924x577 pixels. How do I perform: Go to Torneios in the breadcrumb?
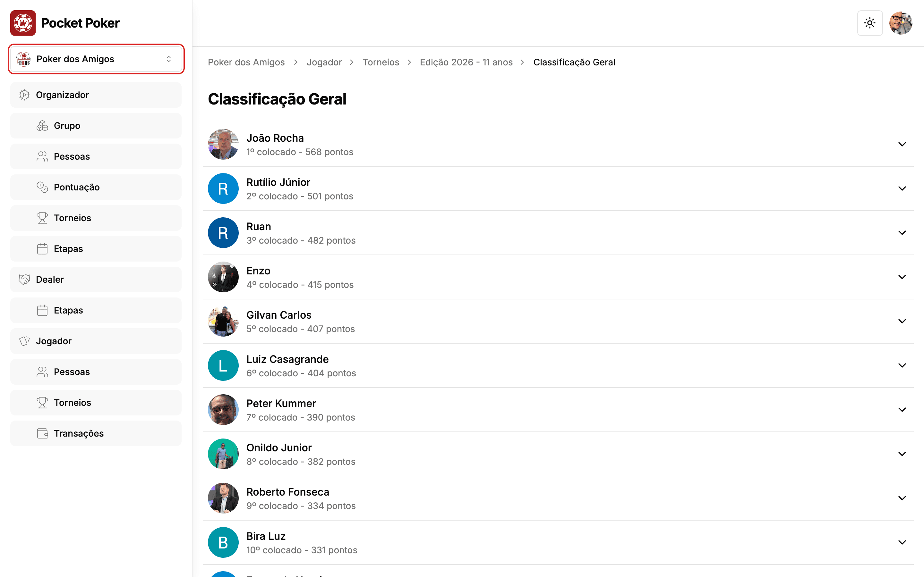(x=381, y=62)
